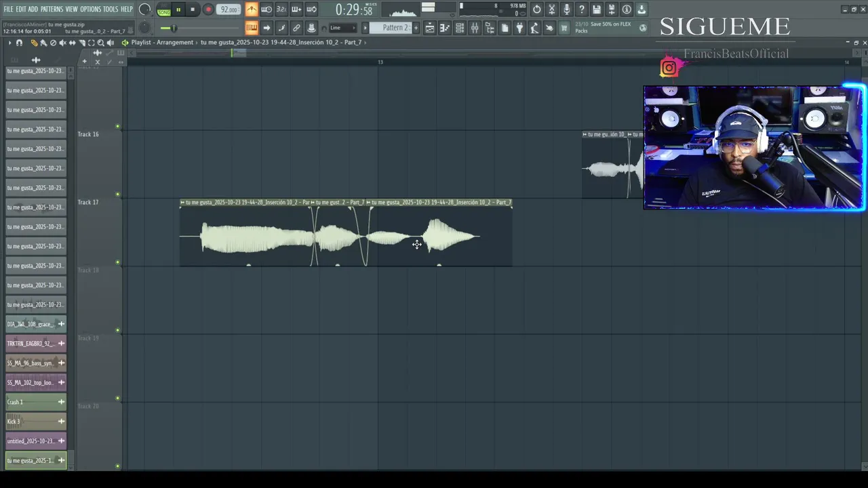Select playlist zoom tool magnifier
The image size is (868, 488).
tap(100, 43)
